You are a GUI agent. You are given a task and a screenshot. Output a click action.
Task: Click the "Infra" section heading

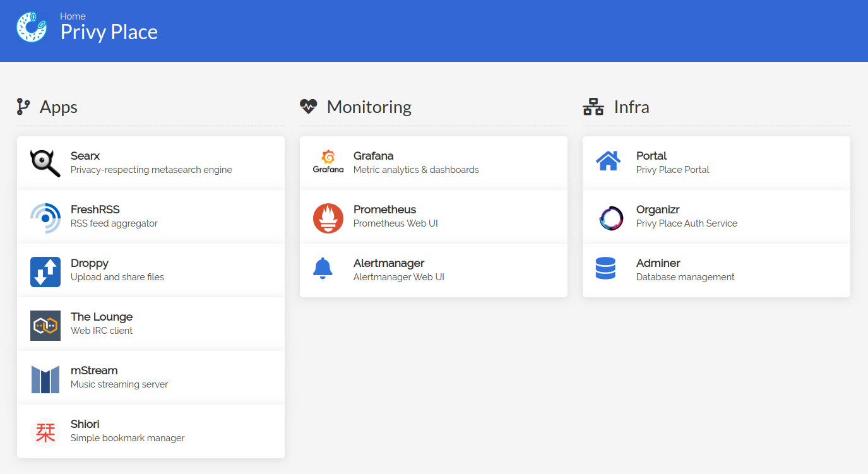(x=632, y=107)
